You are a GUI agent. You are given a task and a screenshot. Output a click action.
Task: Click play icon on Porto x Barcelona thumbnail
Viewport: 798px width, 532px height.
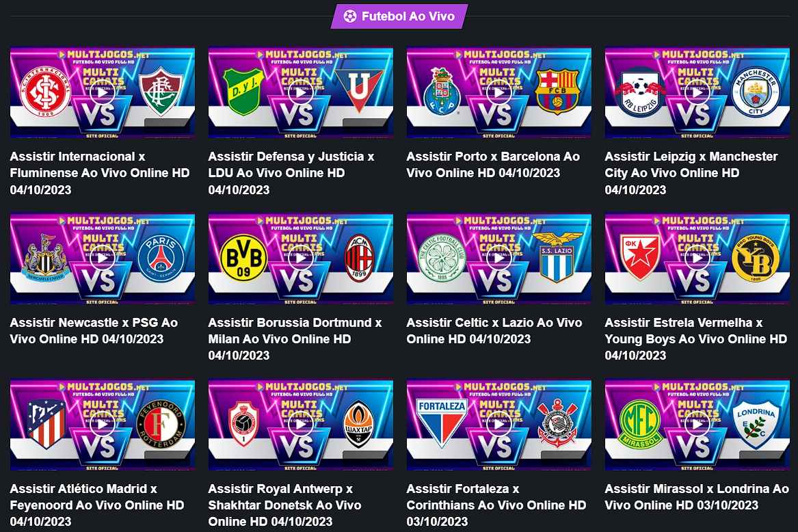point(498,92)
